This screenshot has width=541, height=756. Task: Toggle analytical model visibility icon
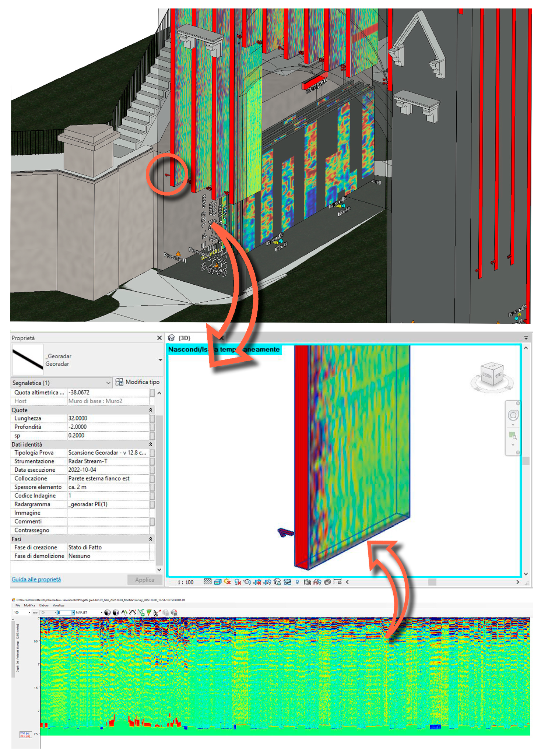(x=317, y=582)
